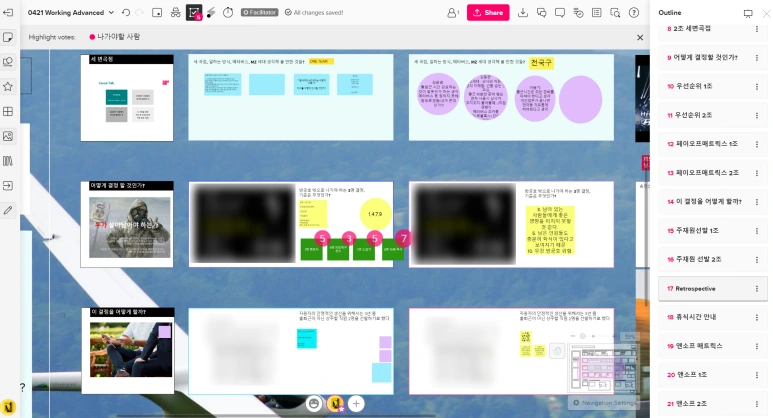Activate the laser pointer tool
Screen dimensions: 773x418
[x=211, y=13]
